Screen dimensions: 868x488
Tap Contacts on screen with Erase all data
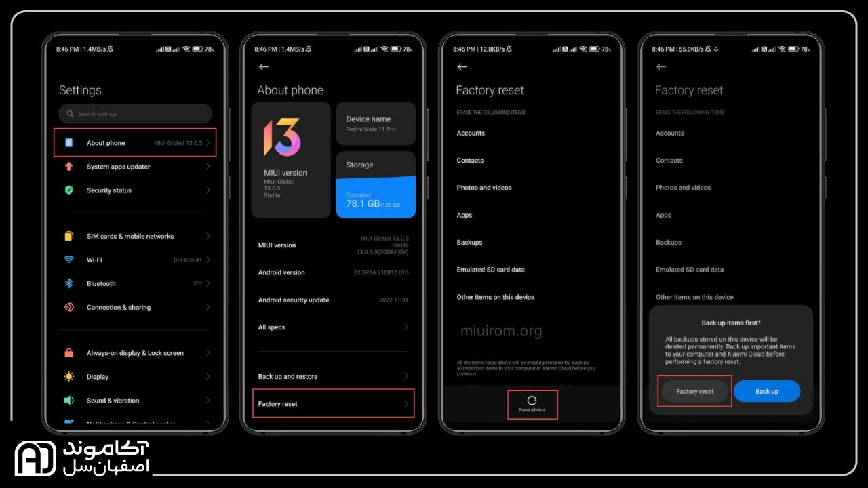coord(470,161)
